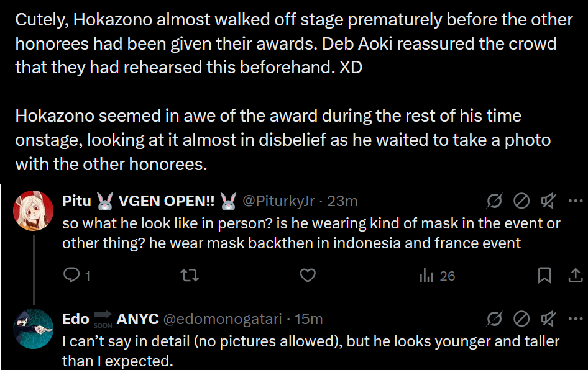Open more options on Pitu's tweet

[x=576, y=201]
